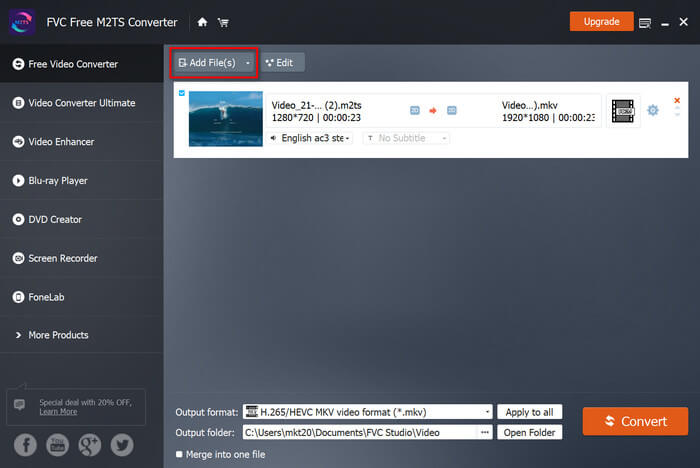
Task: Select Screen Recorder in sidebar
Action: pyautogui.click(x=82, y=259)
